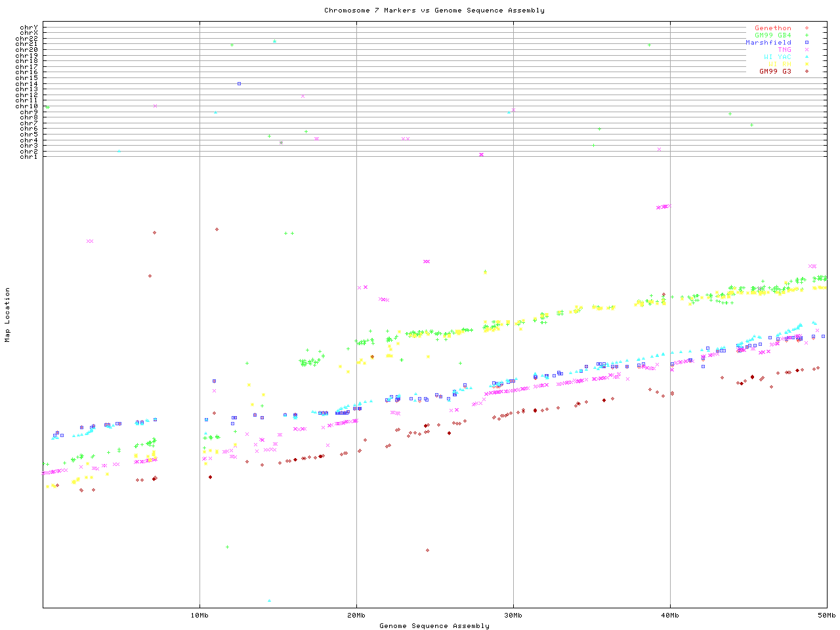Select the Genethon legend label
The height and width of the screenshot is (630, 840).
(772, 28)
